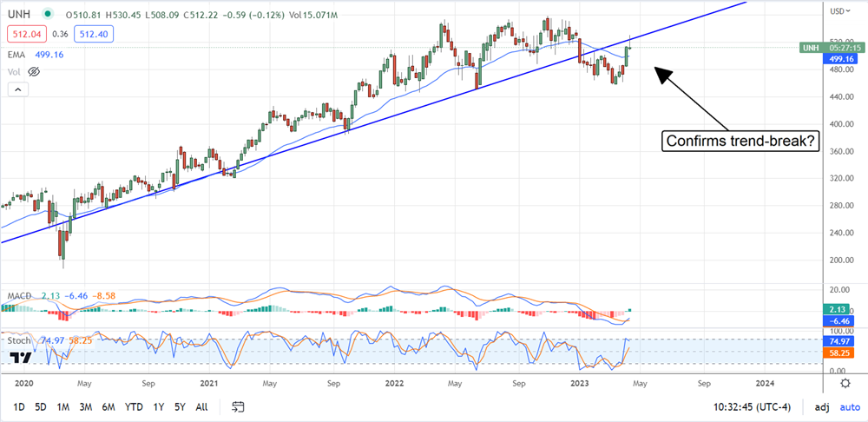
Task: Click the red sell price 512.04
Action: pyautogui.click(x=24, y=33)
